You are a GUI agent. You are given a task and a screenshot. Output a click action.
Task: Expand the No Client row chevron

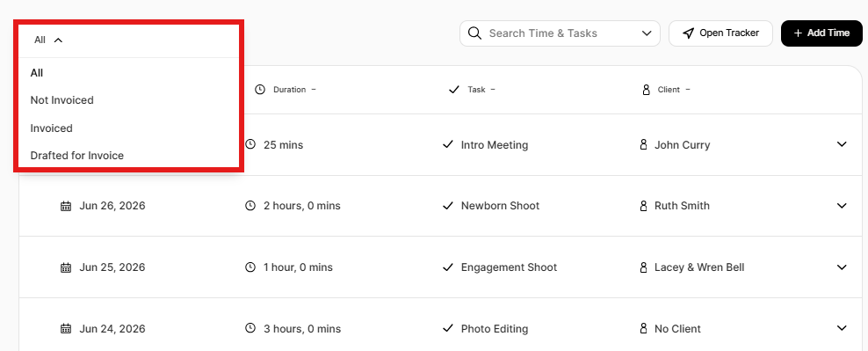(x=842, y=328)
